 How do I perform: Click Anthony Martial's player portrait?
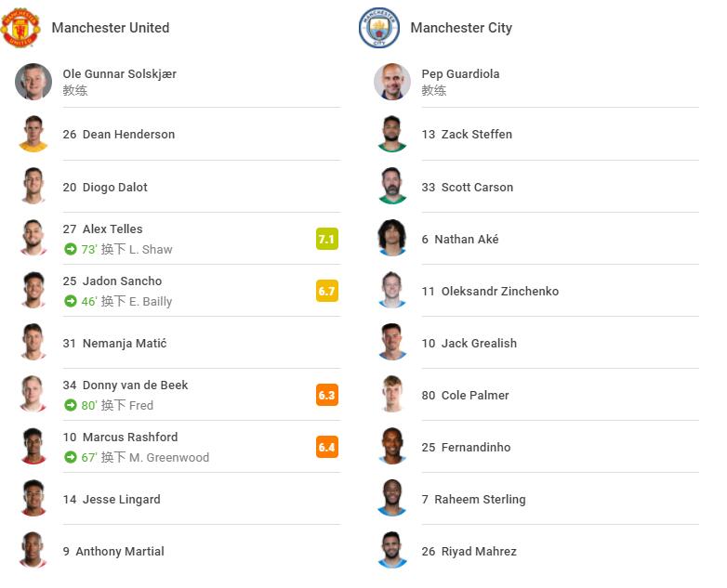(x=33, y=550)
